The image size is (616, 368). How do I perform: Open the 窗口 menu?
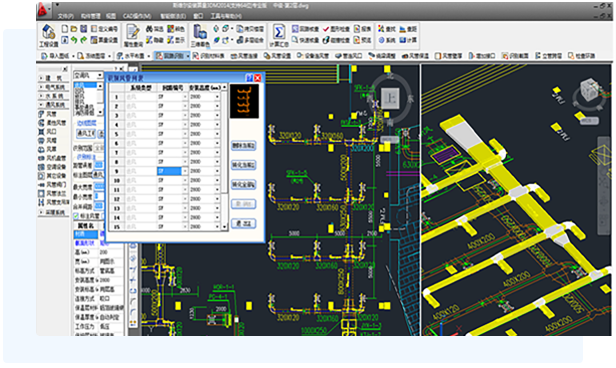pos(198,16)
